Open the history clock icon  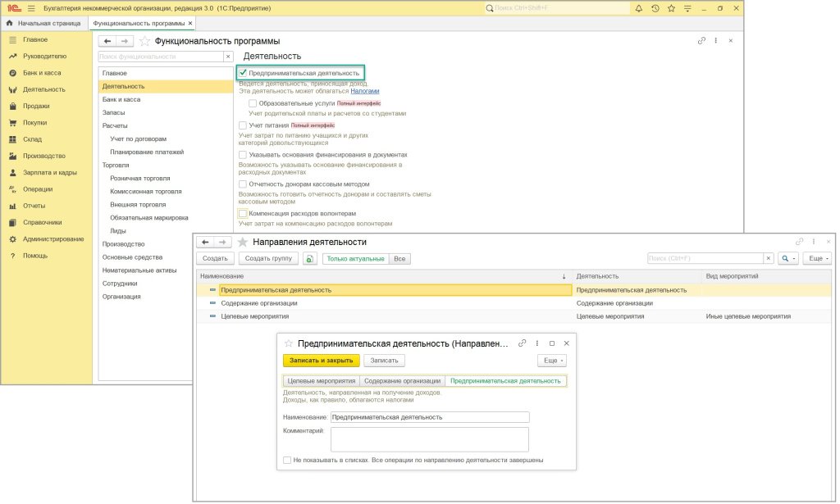(x=655, y=8)
